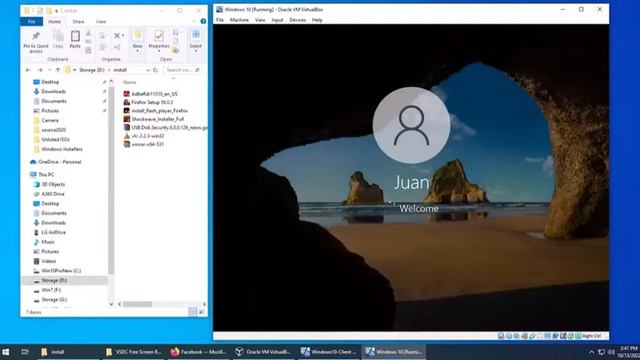Click optical disc indicator in VirtualBox status bar
This screenshot has height=360, width=640.
coord(509,336)
